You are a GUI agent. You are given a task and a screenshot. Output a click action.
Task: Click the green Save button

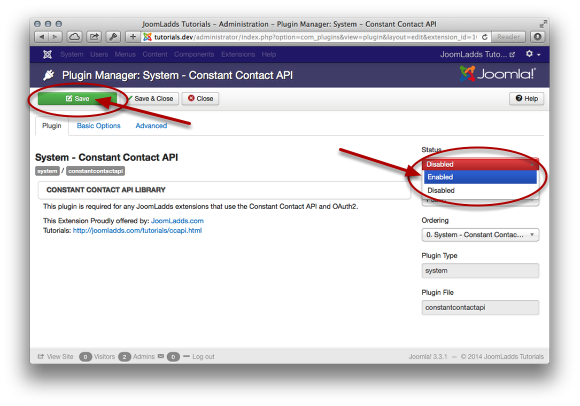click(77, 98)
